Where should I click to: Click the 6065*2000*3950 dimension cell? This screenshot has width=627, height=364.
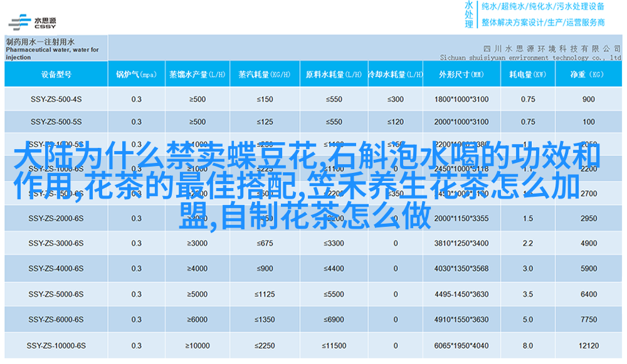point(461,345)
